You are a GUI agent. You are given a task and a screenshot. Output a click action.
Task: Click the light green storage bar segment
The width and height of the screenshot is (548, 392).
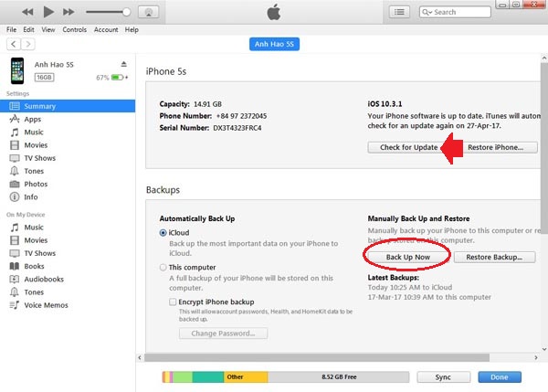pos(183,377)
